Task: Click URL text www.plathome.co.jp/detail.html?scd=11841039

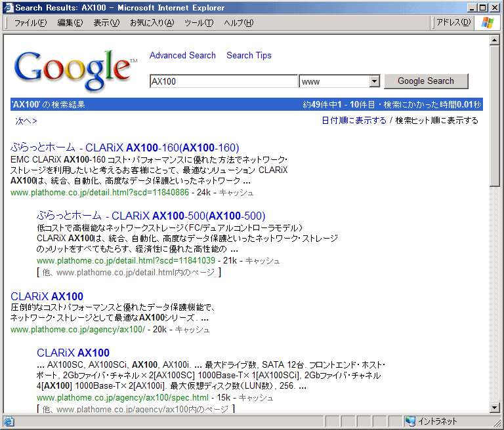Action: pos(126,261)
